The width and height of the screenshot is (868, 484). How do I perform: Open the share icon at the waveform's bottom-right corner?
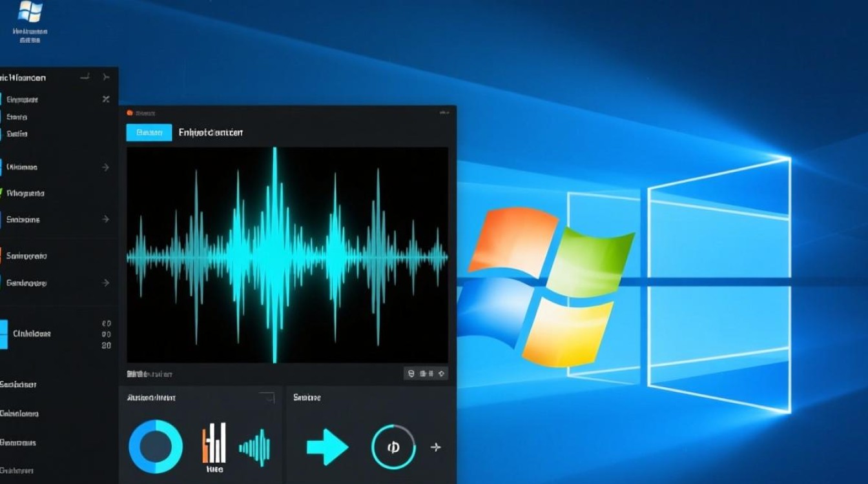[x=441, y=373]
